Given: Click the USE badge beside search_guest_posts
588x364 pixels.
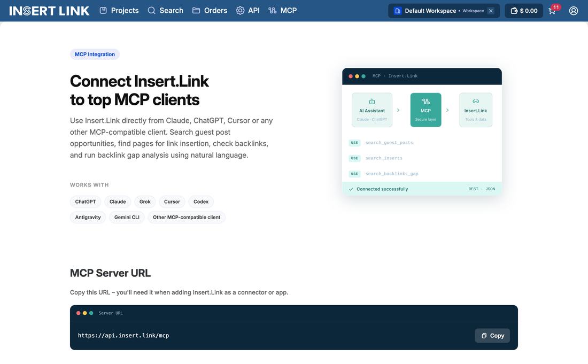Looking at the screenshot, I should 354,143.
